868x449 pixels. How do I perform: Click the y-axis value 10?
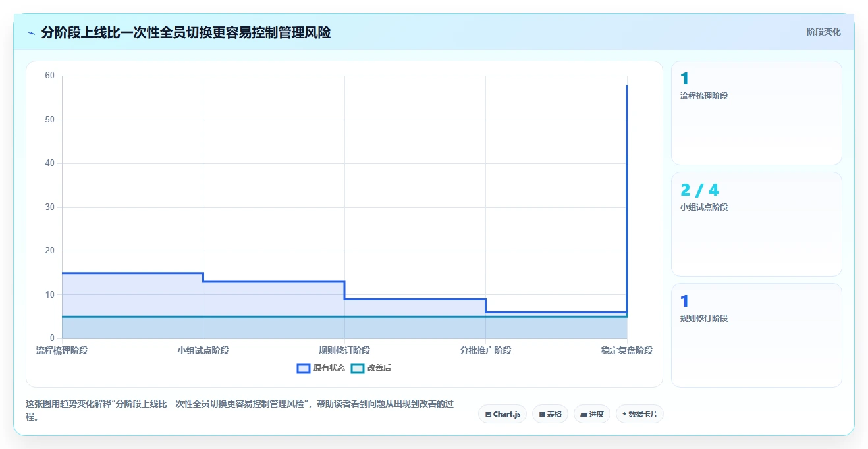point(49,294)
